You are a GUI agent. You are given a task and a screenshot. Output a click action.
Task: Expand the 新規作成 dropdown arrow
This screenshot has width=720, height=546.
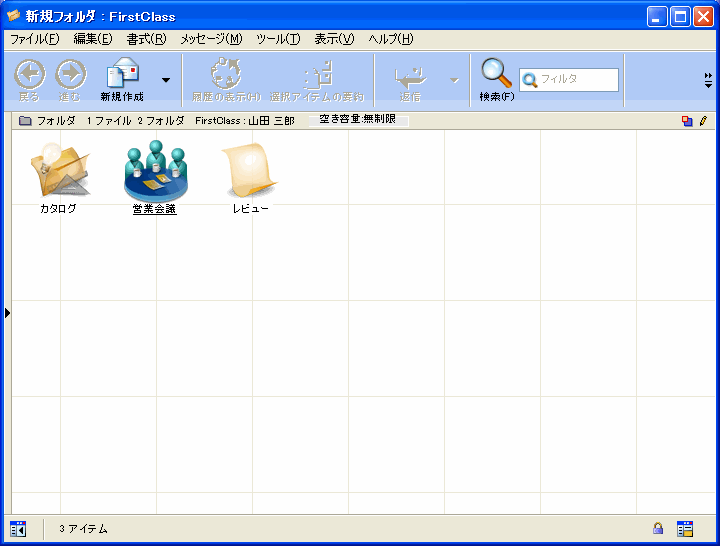pos(166,80)
